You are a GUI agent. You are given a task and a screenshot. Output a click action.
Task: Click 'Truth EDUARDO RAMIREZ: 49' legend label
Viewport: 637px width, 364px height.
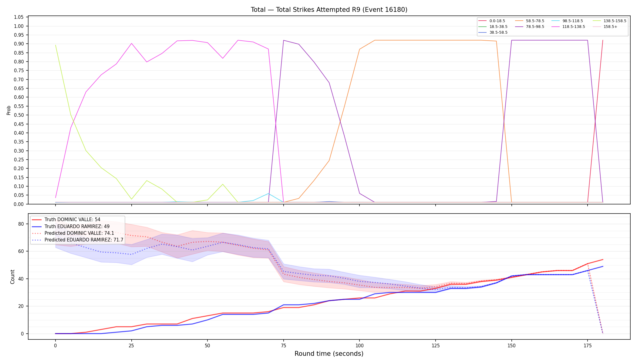(77, 227)
